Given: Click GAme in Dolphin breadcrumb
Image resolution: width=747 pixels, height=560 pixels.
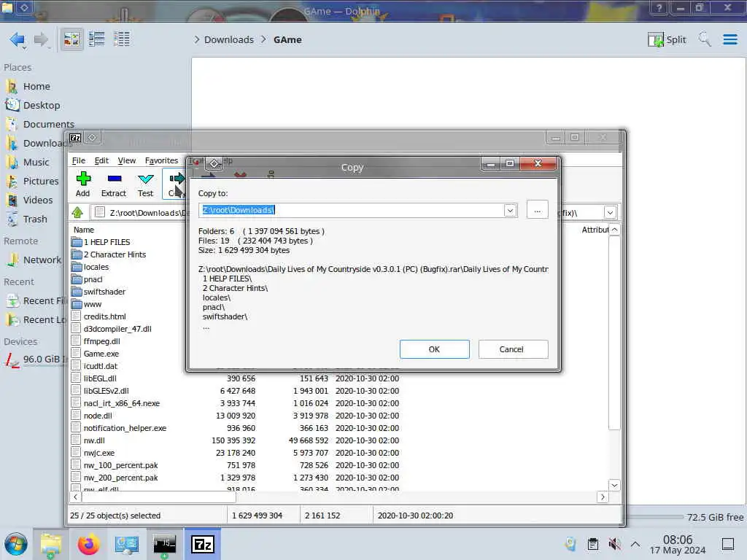Looking at the screenshot, I should 287,39.
